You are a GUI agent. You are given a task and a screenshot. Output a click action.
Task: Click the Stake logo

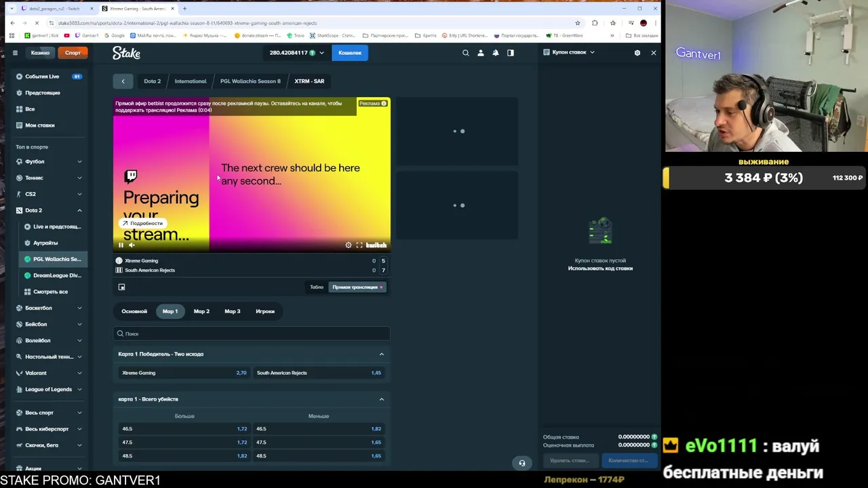point(126,53)
